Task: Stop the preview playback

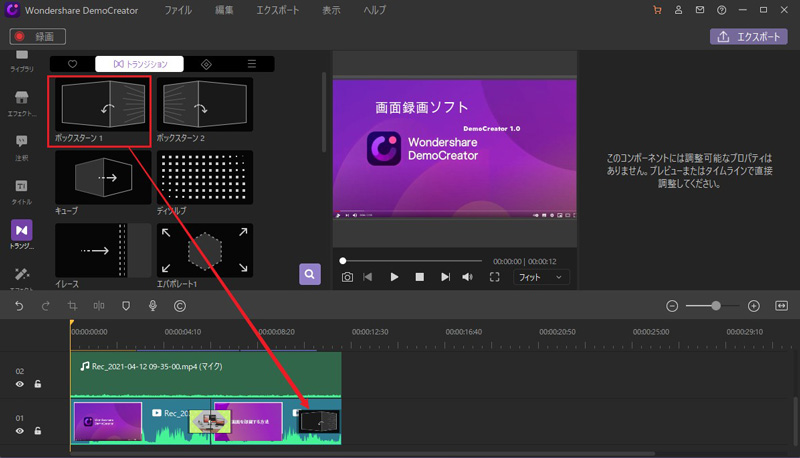Action: tap(419, 277)
